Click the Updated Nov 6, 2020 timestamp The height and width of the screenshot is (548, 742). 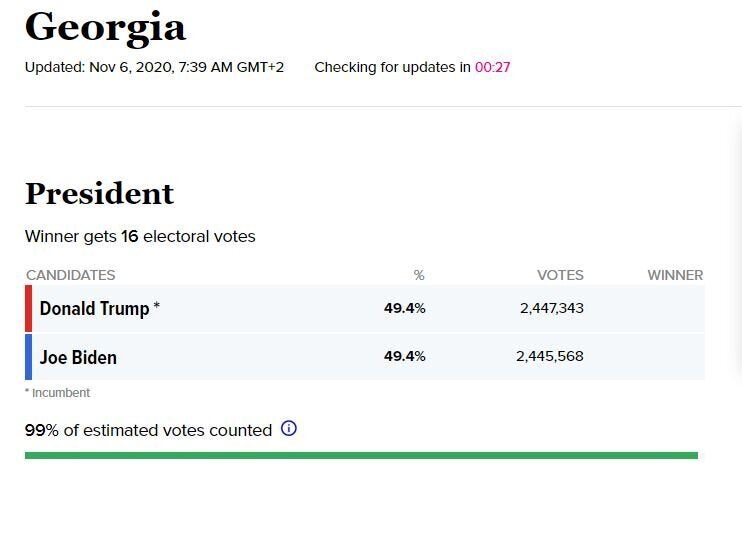pyautogui.click(x=154, y=67)
